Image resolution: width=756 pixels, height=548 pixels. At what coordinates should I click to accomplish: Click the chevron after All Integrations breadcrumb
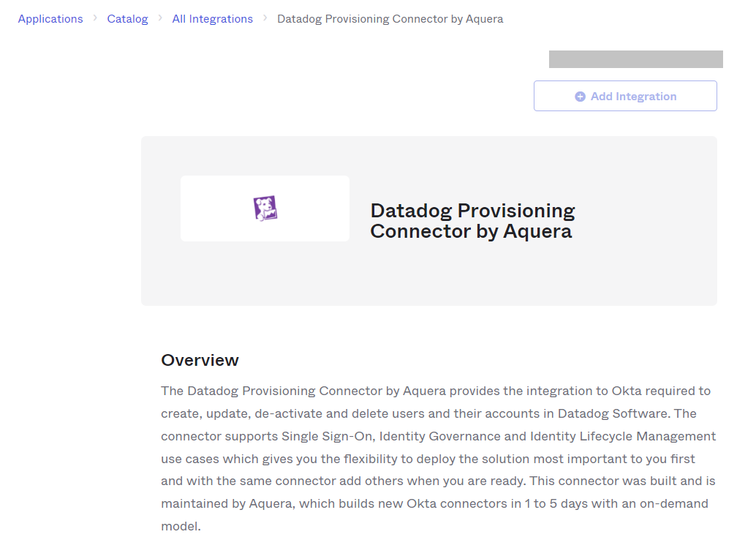264,18
